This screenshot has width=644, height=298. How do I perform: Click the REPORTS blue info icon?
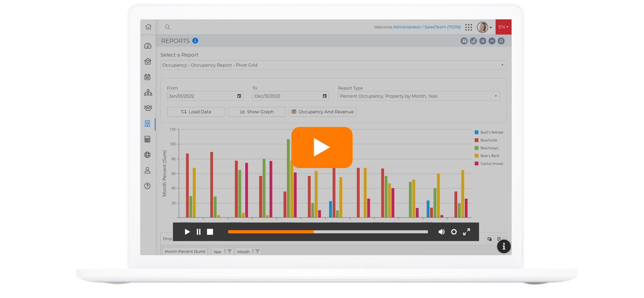195,41
